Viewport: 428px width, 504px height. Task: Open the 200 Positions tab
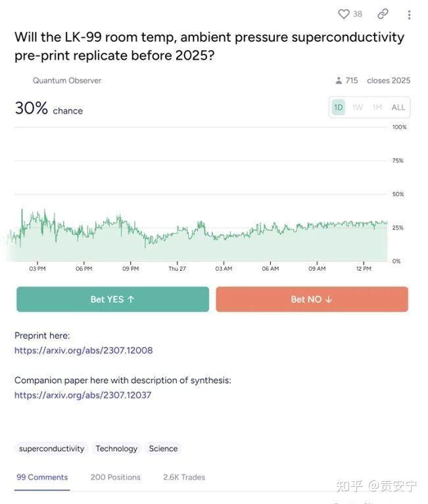pyautogui.click(x=116, y=477)
